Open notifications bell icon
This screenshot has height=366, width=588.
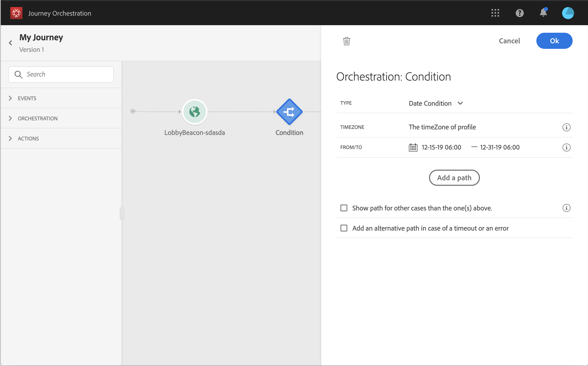click(x=543, y=13)
